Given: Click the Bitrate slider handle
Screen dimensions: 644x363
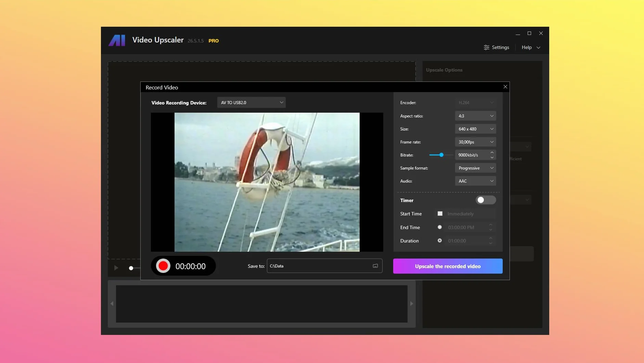Looking at the screenshot, I should (441, 155).
